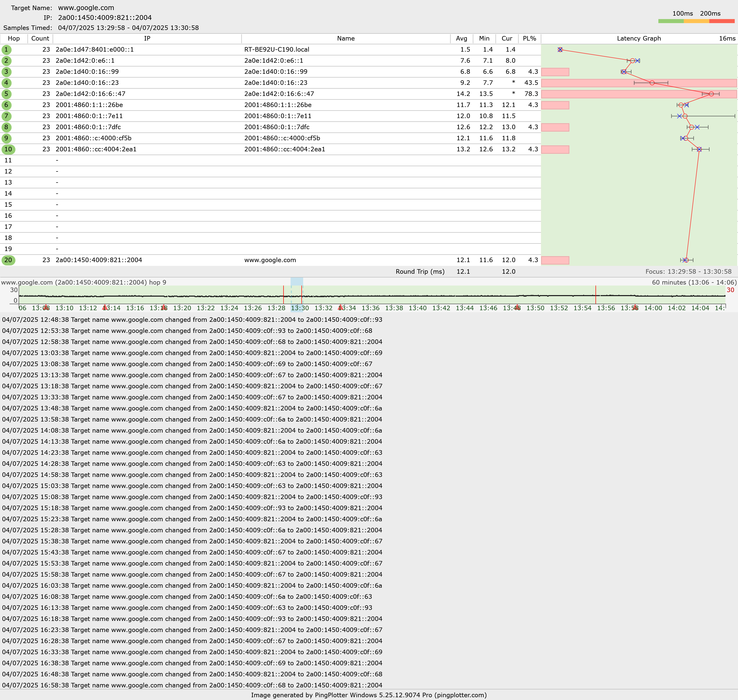Click the Focus: 13:29:58 - 13:30:58 text
738x700 pixels.
[x=688, y=272]
